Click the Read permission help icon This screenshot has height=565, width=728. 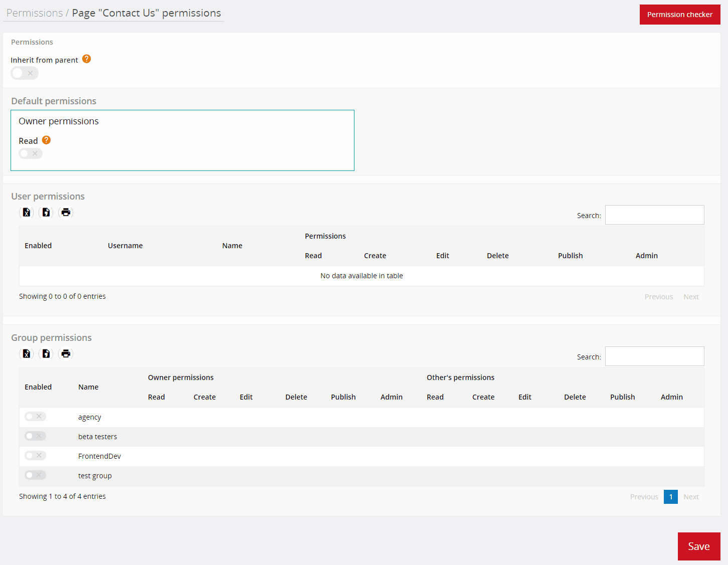click(x=46, y=140)
